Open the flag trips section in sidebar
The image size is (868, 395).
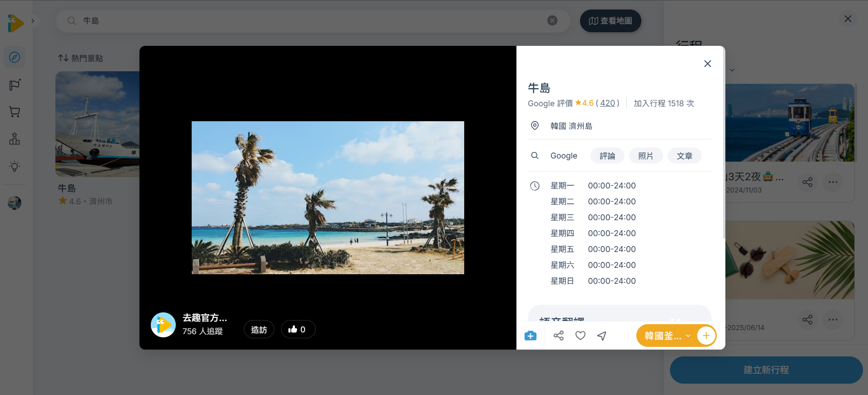(15, 85)
